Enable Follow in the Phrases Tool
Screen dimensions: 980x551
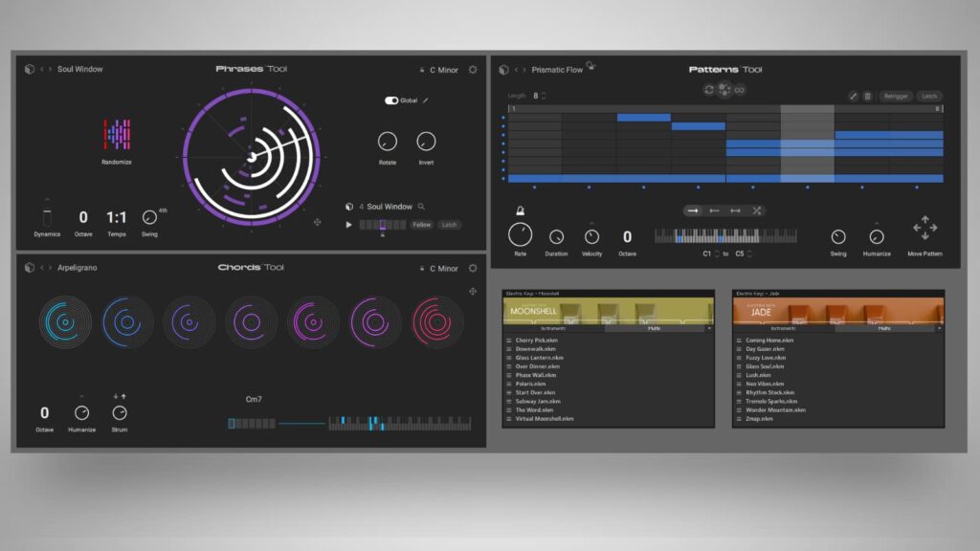pos(422,224)
